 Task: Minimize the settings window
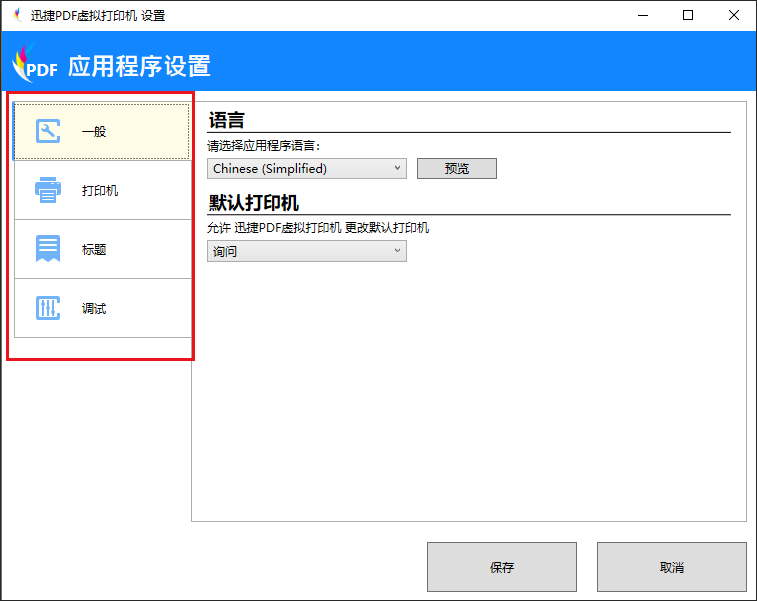(x=643, y=15)
